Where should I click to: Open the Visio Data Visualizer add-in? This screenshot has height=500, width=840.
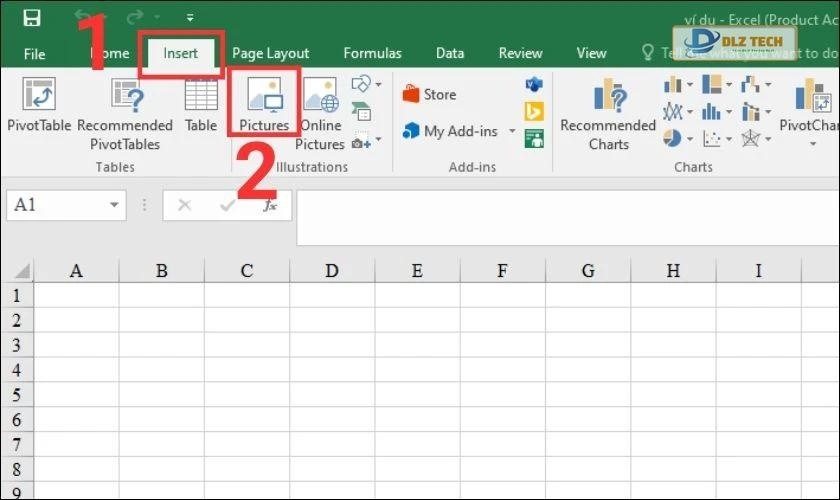click(534, 84)
